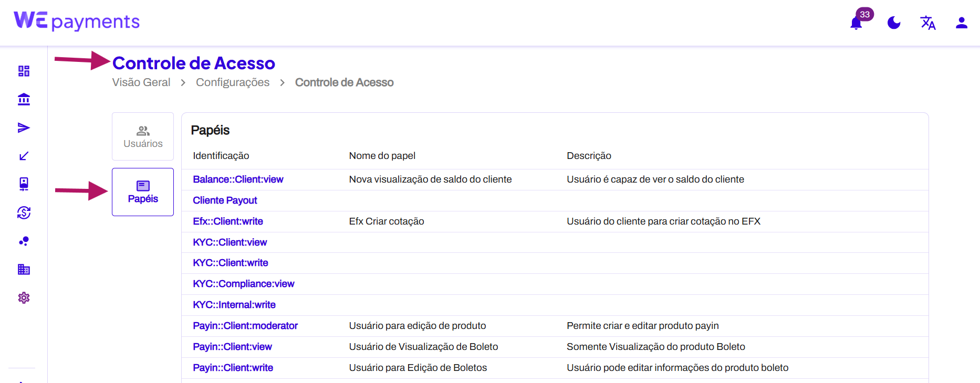Image resolution: width=980 pixels, height=383 pixels.
Task: Open the bubble dots sidebar icon
Action: click(x=24, y=241)
